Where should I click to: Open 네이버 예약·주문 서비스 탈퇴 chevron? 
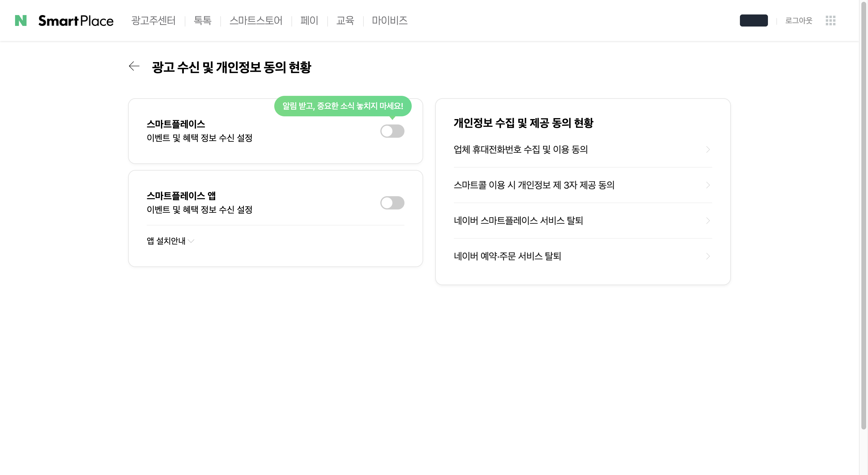coord(708,256)
